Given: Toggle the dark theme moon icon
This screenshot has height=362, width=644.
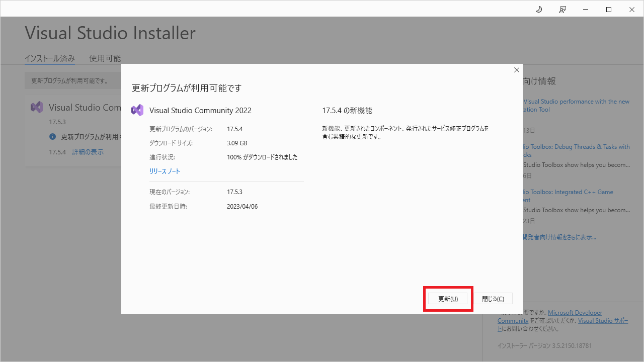Looking at the screenshot, I should coord(538,9).
